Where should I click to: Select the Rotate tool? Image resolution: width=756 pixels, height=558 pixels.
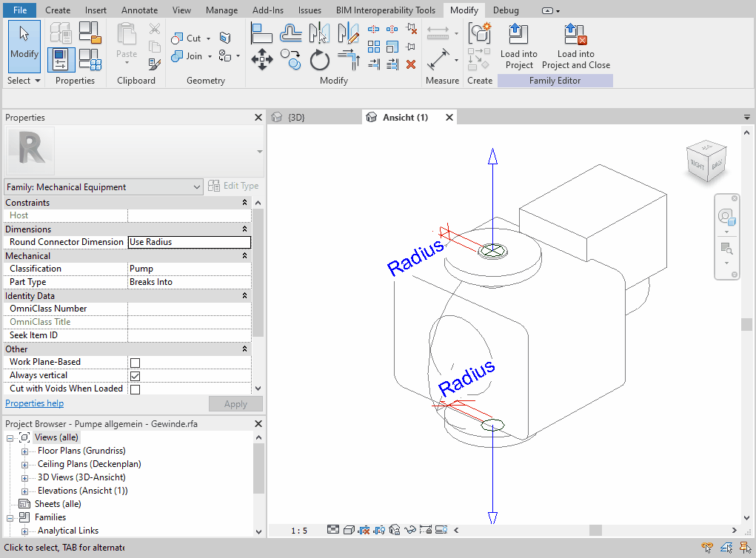click(319, 60)
